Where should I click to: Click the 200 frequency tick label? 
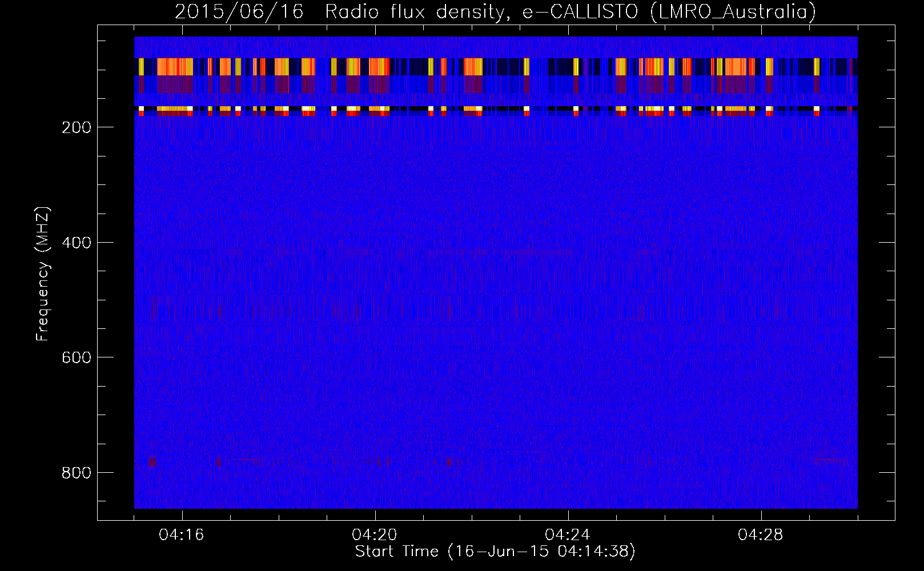click(x=76, y=127)
